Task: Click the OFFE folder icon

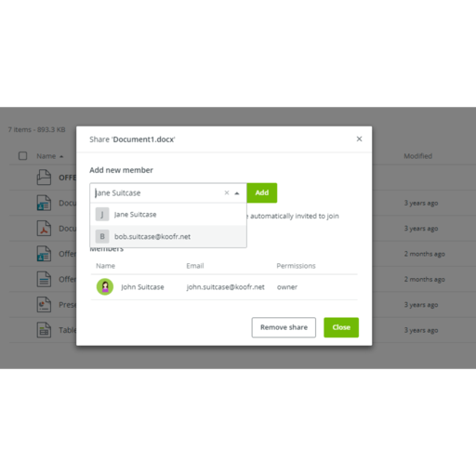Action: pyautogui.click(x=44, y=178)
